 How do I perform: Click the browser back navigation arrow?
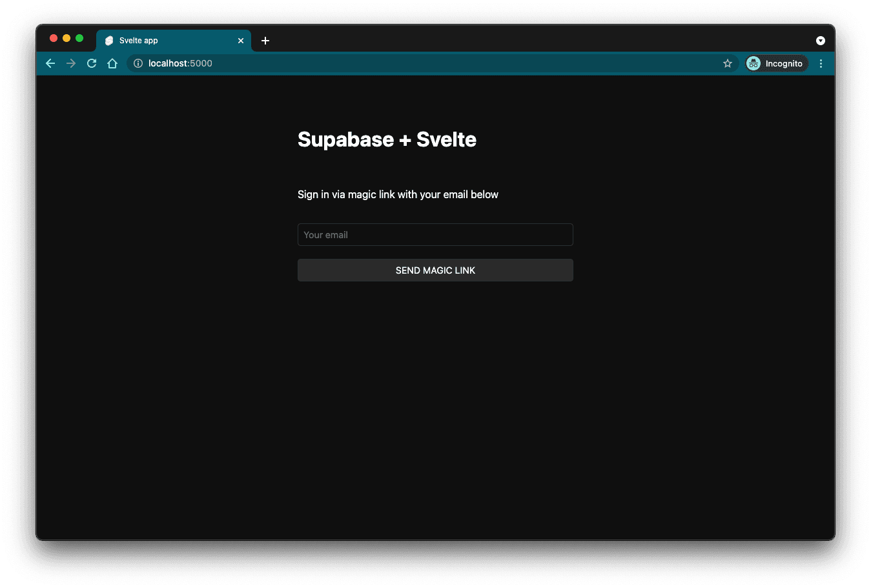point(50,63)
